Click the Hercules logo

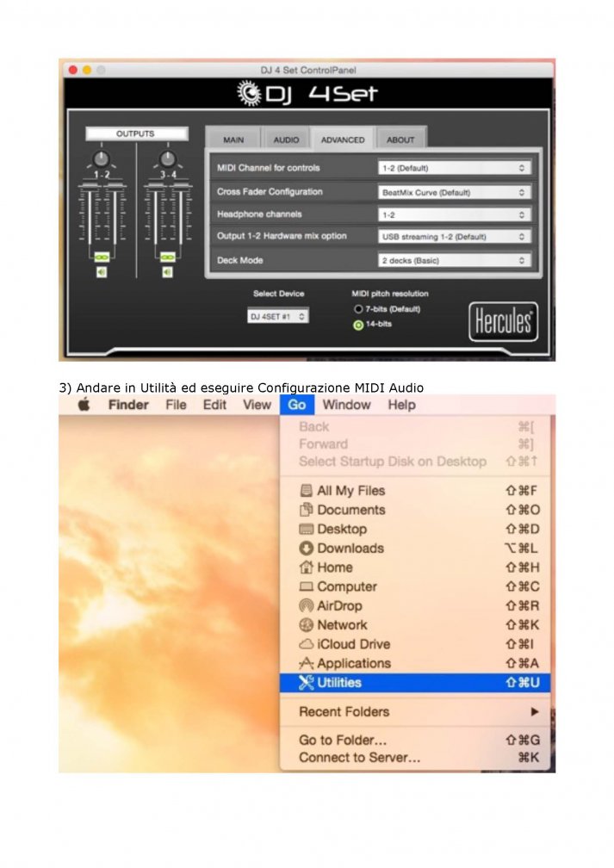pyautogui.click(x=503, y=322)
